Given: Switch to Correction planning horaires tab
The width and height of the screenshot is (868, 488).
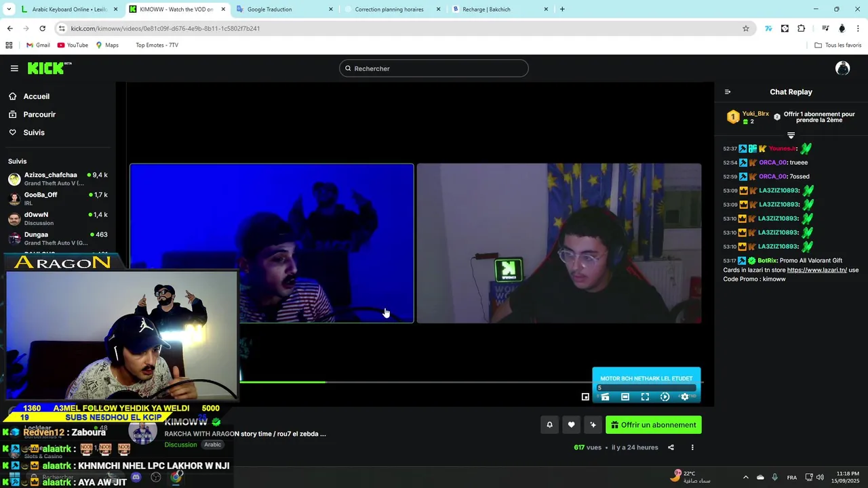Looking at the screenshot, I should click(x=391, y=9).
